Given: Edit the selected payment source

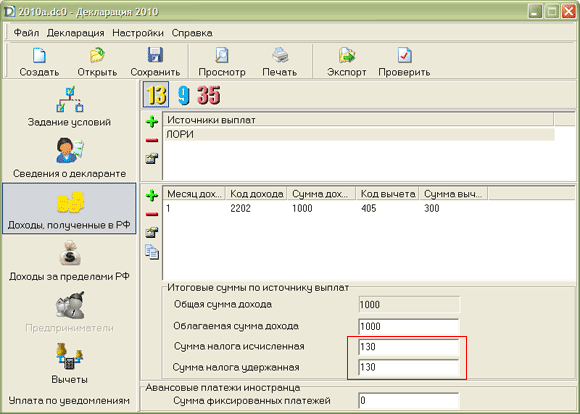Looking at the screenshot, I should click(152, 159).
